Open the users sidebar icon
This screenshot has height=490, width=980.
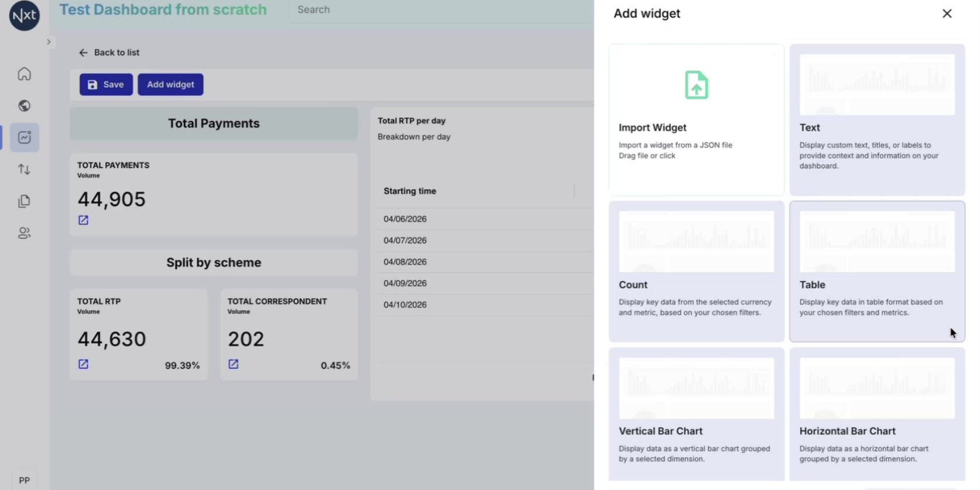tap(24, 233)
